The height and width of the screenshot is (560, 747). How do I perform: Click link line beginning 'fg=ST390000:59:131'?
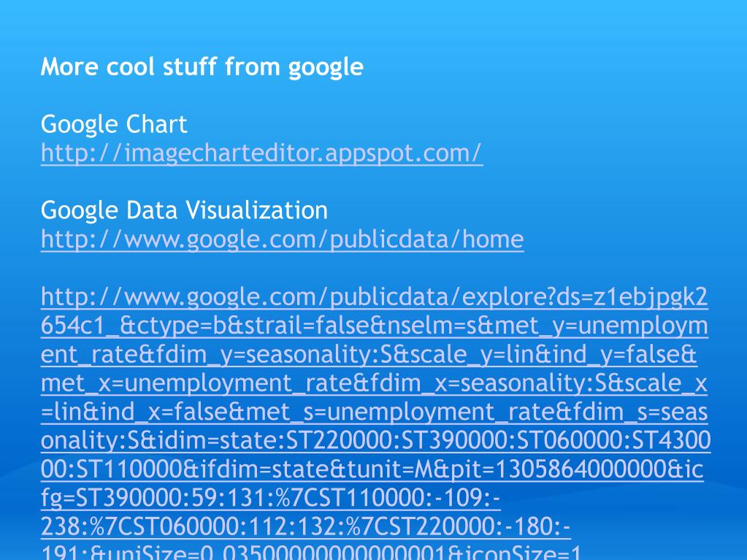(271, 498)
